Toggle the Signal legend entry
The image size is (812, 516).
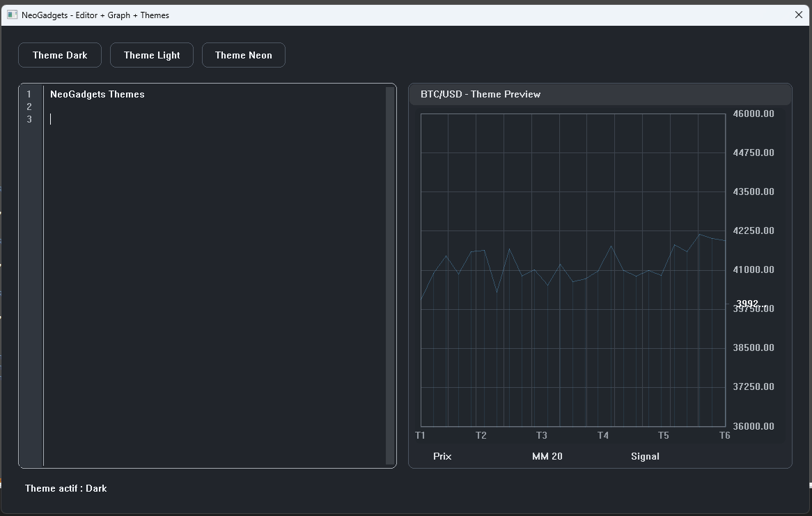point(645,456)
